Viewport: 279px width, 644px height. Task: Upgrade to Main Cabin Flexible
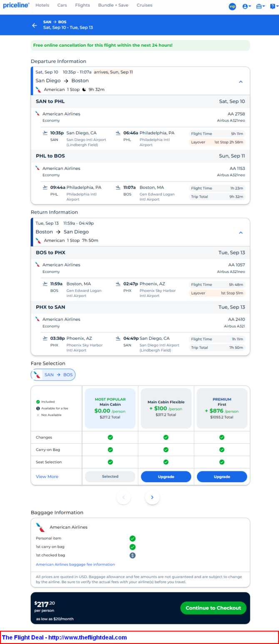[166, 477]
